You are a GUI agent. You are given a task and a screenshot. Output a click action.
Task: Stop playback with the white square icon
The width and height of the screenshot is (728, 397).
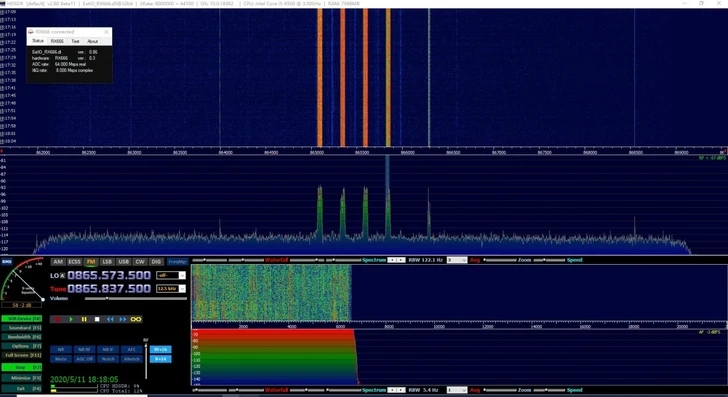[x=97, y=319]
